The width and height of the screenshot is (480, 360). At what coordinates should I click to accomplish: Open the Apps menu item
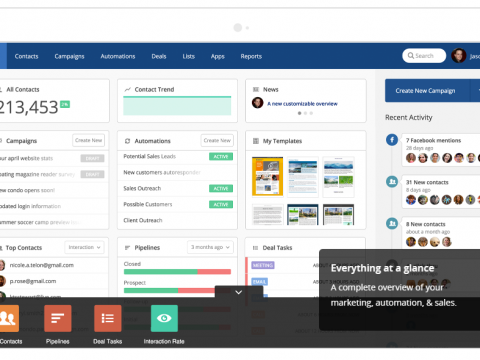[217, 56]
